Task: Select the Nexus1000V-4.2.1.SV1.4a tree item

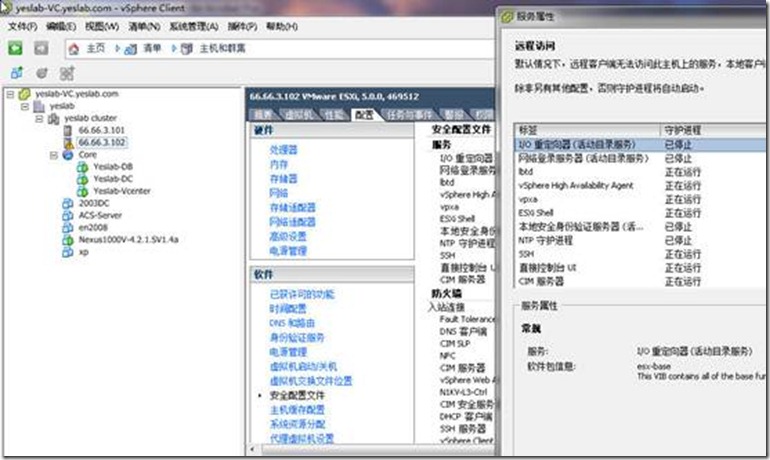Action: [x=128, y=240]
